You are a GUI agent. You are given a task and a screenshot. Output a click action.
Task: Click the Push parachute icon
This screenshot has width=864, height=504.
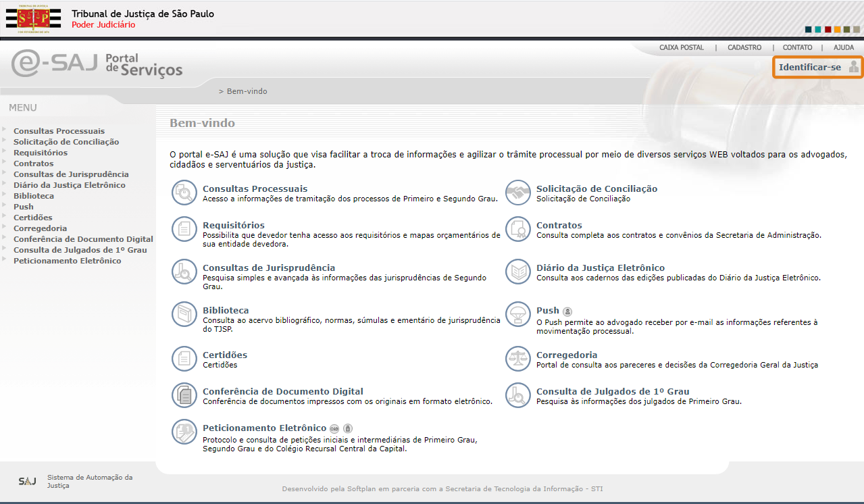point(518,315)
